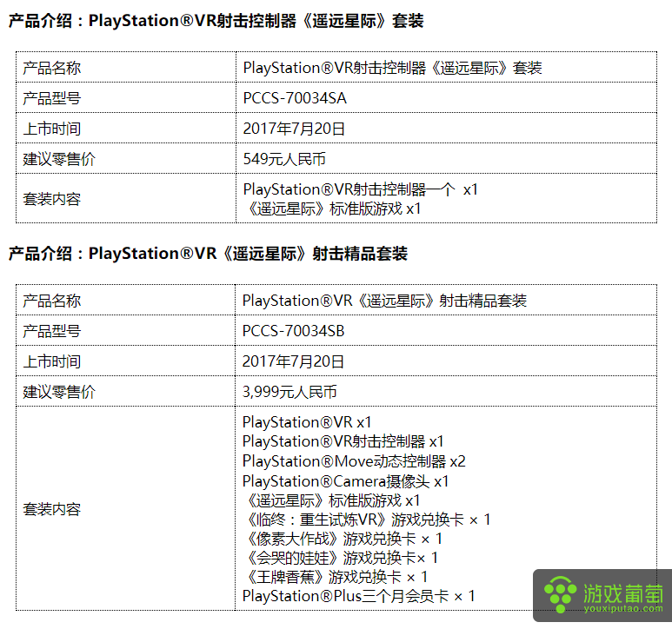The width and height of the screenshot is (672, 629).
Task: Click 上市时间 label in the PCCS-70034SA table
Action: (52, 129)
